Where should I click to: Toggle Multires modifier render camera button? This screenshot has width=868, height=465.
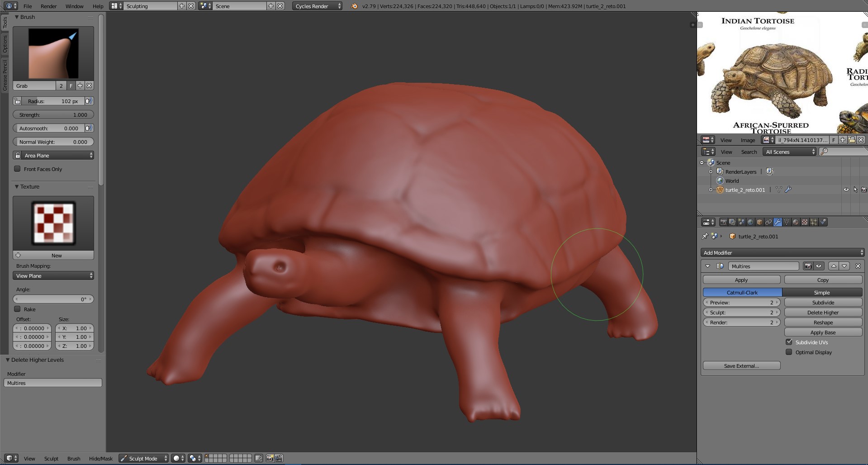click(x=808, y=266)
